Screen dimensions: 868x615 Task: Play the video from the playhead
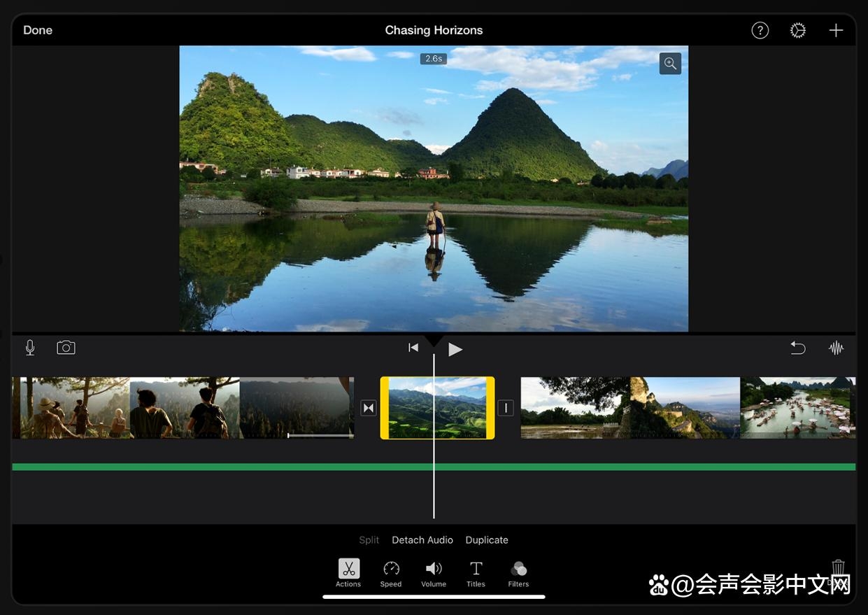coord(455,348)
